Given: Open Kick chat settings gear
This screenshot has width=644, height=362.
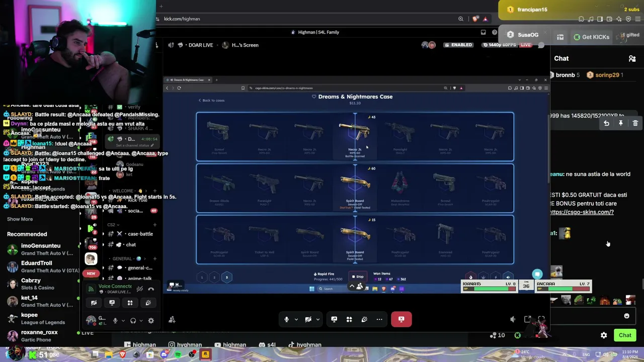Looking at the screenshot, I should pos(604,335).
